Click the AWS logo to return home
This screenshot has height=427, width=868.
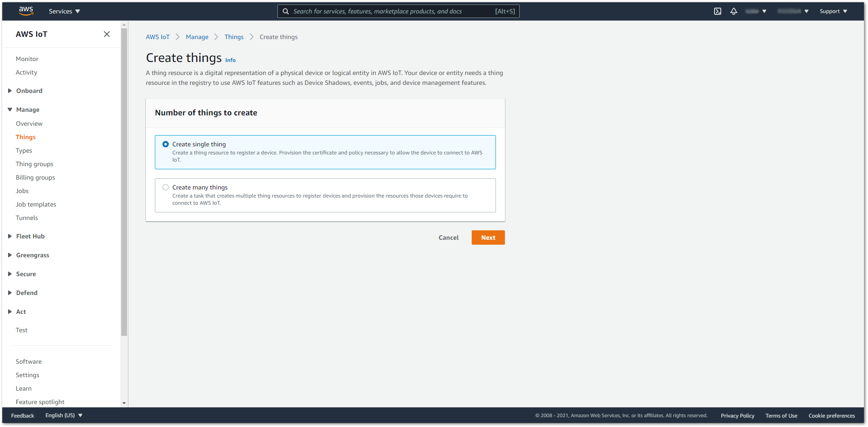26,11
